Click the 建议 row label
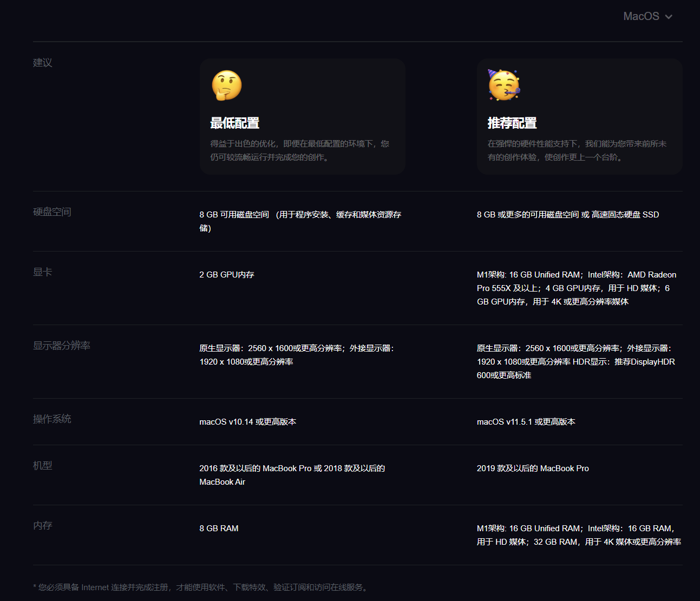This screenshot has height=601, width=700. pos(43,63)
